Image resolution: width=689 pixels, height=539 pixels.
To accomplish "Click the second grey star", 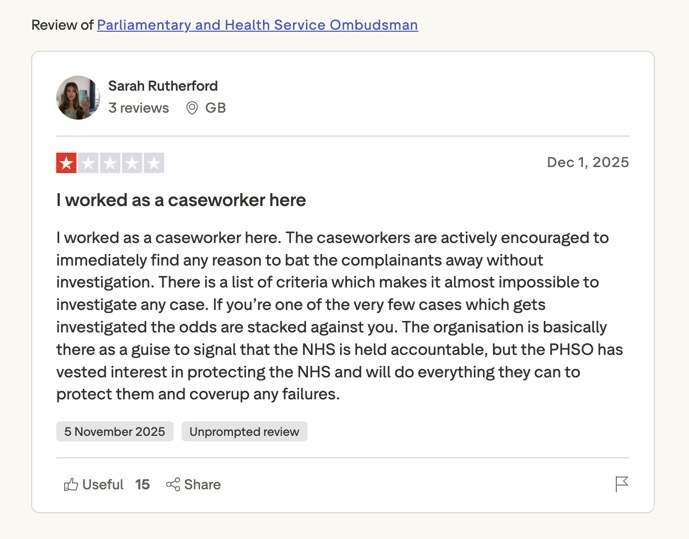I will coord(88,163).
